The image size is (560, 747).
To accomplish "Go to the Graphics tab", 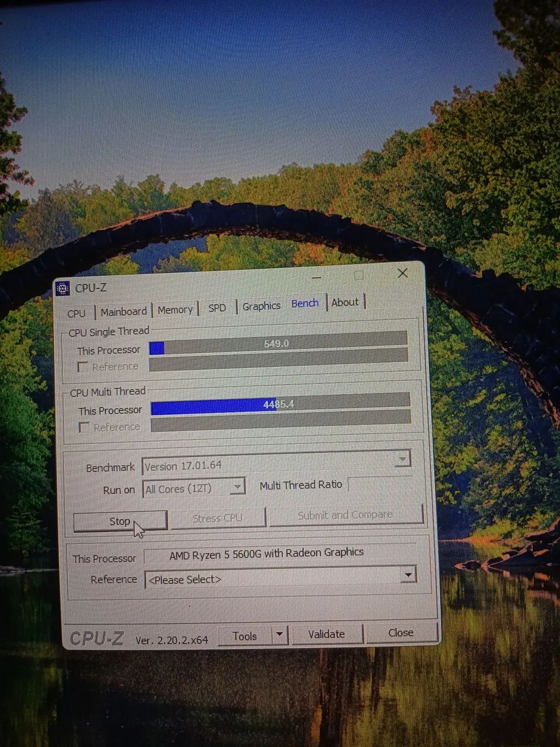I will [x=261, y=306].
